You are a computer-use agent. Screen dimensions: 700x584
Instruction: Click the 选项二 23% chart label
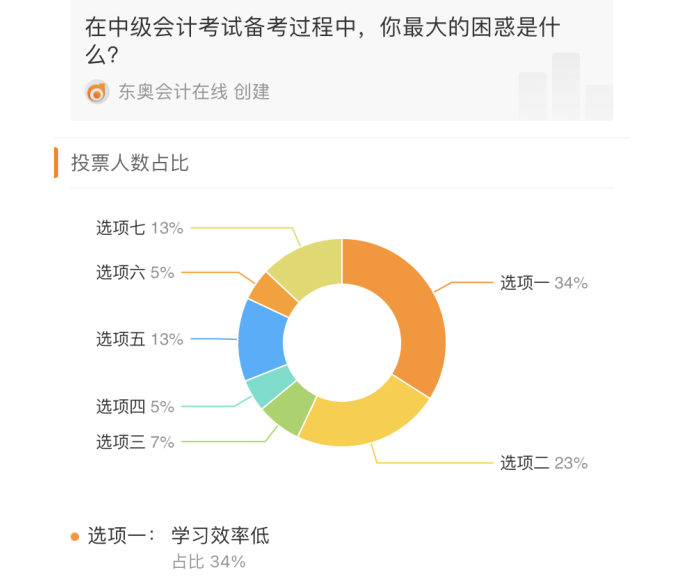point(543,463)
